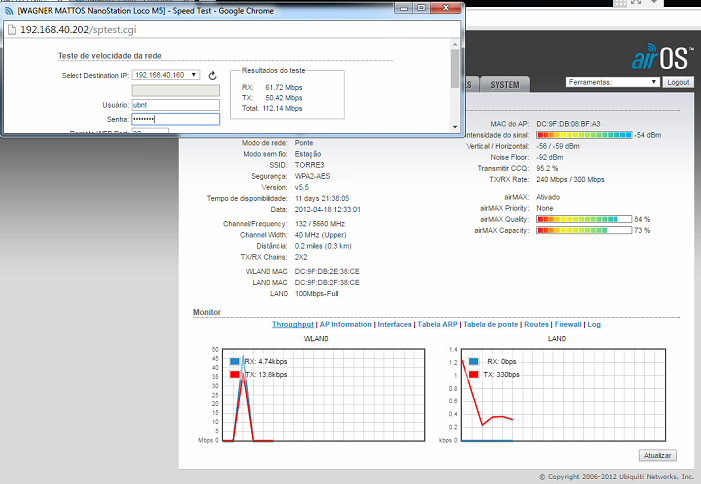Click the Speed Test window scrollbar down arrow
This screenshot has width=701, height=484.
click(x=455, y=127)
